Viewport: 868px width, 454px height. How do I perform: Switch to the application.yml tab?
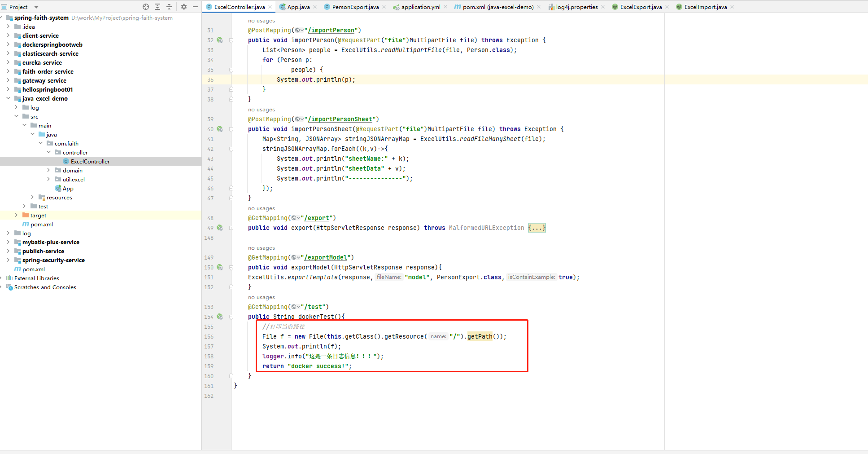point(420,7)
